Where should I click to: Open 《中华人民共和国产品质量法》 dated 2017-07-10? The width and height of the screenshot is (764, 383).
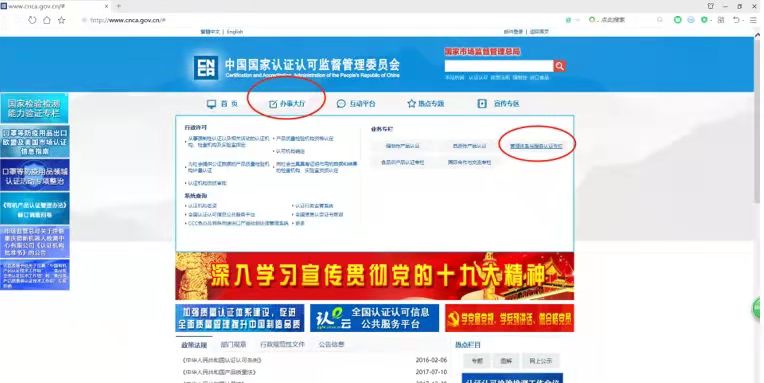click(219, 372)
